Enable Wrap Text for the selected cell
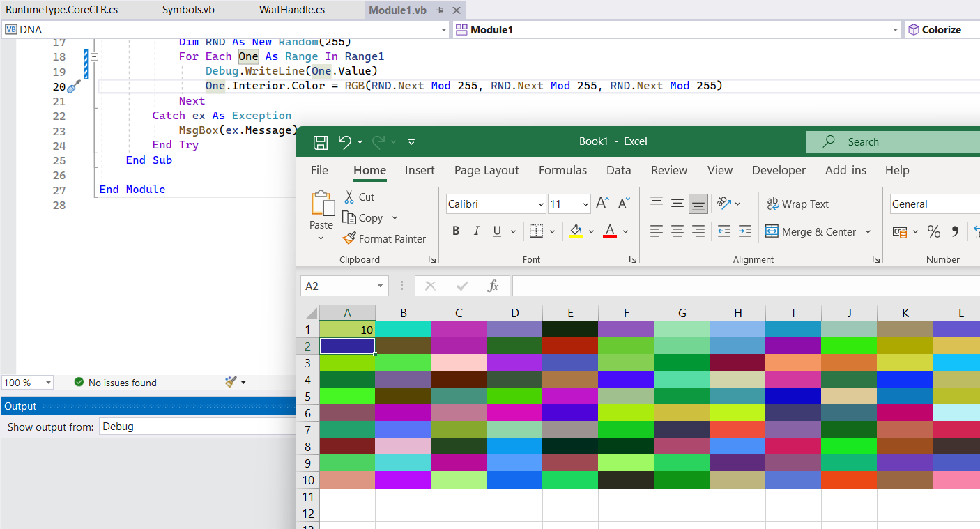This screenshot has width=980, height=529. point(797,204)
